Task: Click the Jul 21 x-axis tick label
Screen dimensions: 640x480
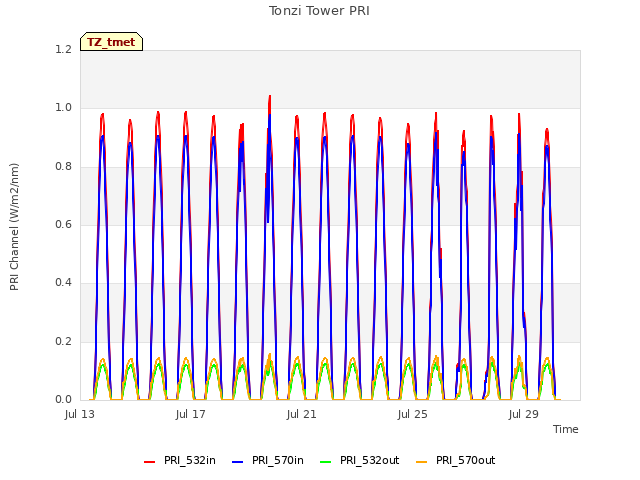Action: pos(302,414)
